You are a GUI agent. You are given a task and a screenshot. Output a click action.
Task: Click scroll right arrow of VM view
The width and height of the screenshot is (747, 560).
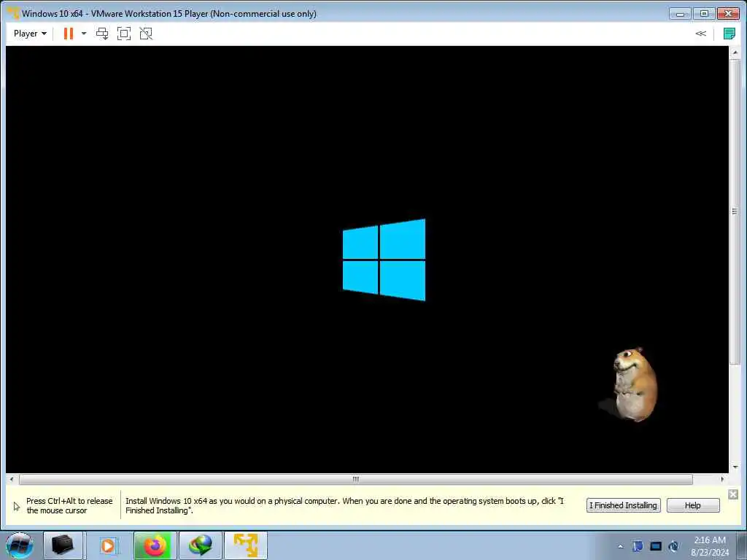point(722,479)
